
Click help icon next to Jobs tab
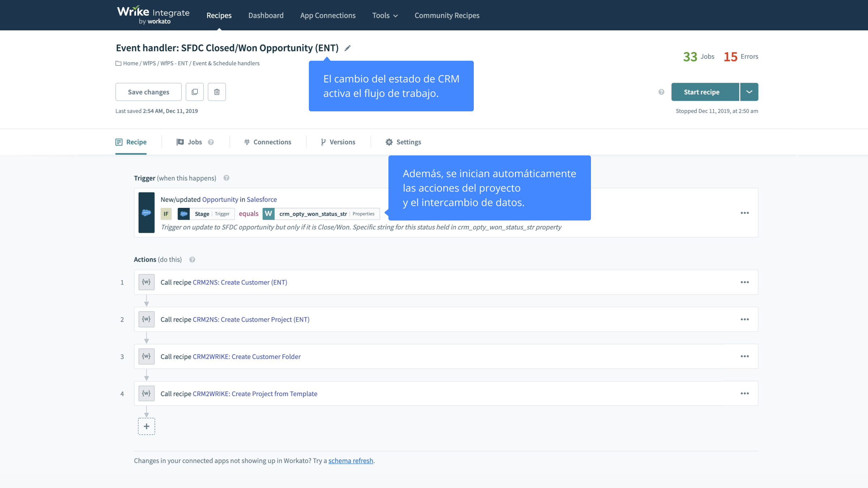[211, 142]
